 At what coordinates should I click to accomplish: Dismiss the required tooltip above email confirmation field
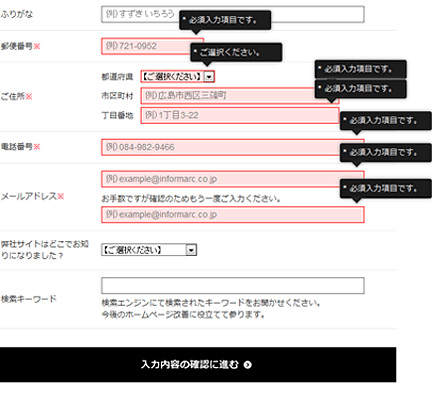tap(386, 189)
